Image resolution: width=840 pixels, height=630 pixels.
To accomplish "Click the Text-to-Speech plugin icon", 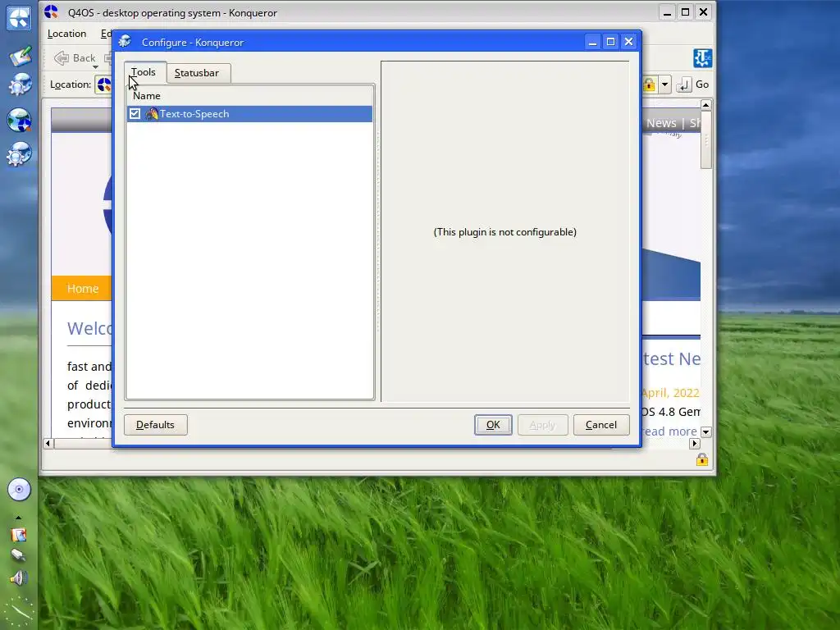I will (x=152, y=113).
